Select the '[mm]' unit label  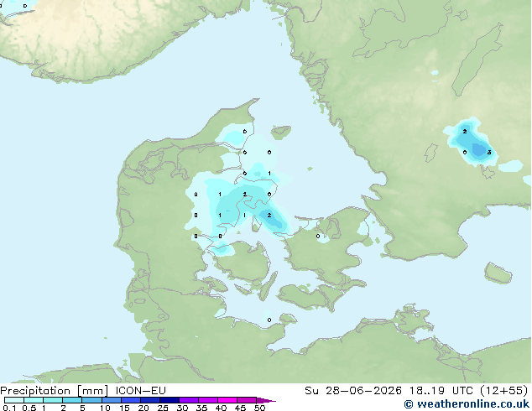[92, 391]
